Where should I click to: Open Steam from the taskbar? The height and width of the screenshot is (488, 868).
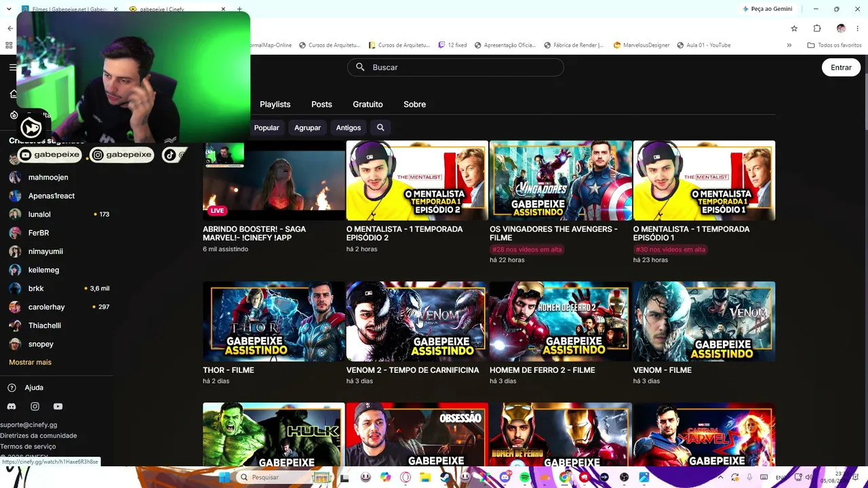pyautogui.click(x=445, y=477)
